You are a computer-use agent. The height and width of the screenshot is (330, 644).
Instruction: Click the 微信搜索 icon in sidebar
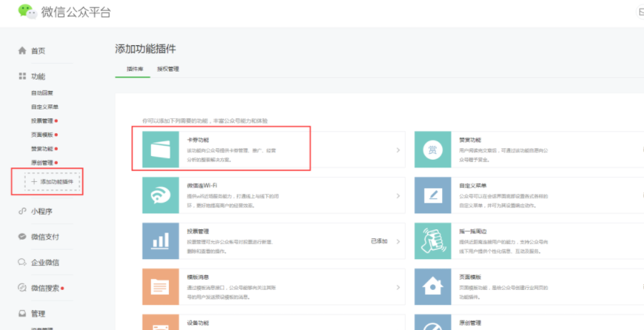coord(23,288)
